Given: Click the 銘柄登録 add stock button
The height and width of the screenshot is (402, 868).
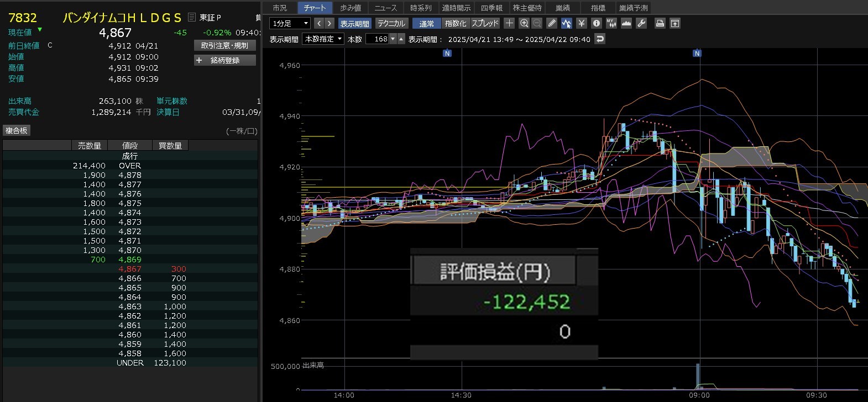Looking at the screenshot, I should (225, 60).
